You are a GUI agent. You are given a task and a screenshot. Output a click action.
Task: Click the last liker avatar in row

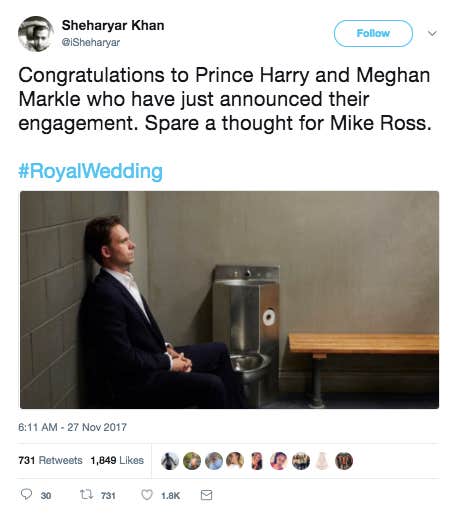344,461
